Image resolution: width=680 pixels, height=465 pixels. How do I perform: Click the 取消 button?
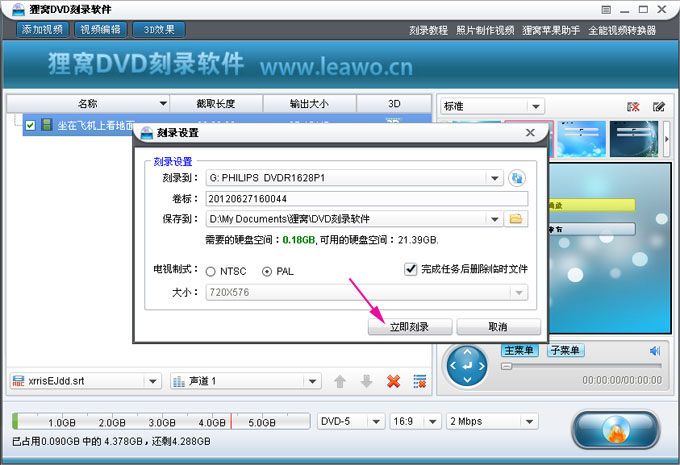(498, 327)
